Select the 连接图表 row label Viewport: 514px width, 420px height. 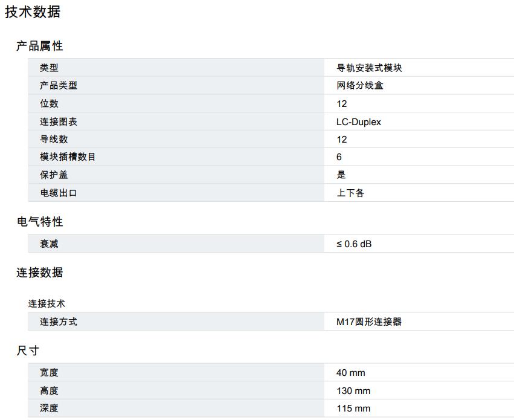pos(59,121)
